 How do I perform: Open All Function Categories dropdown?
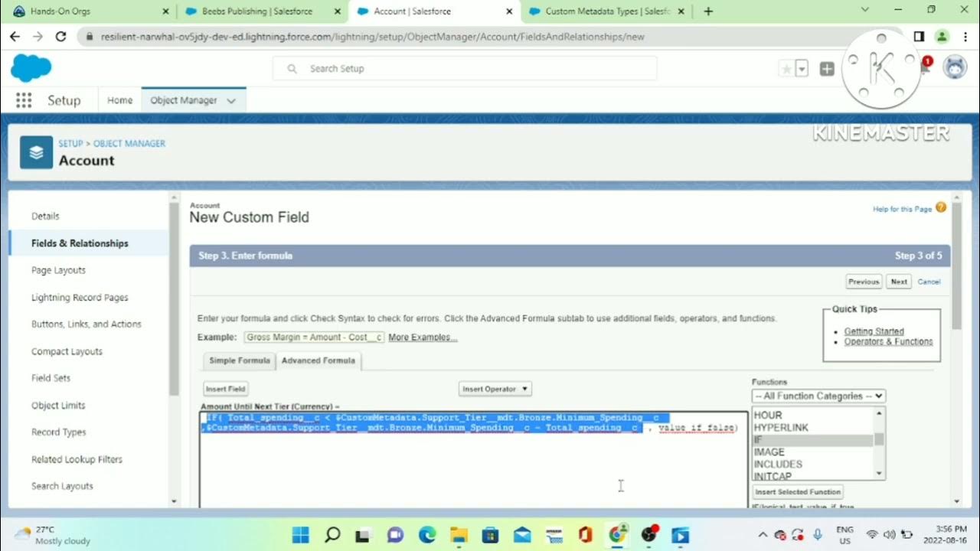click(x=818, y=396)
